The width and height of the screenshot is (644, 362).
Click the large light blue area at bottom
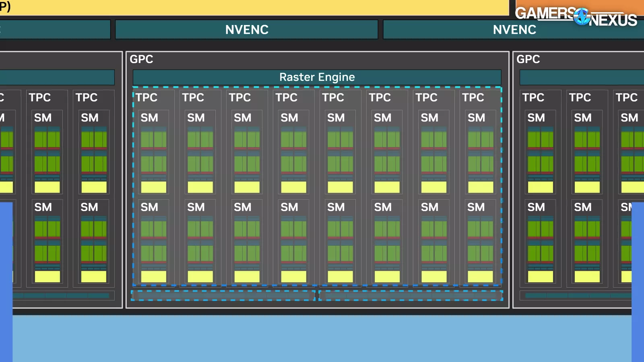point(322,338)
